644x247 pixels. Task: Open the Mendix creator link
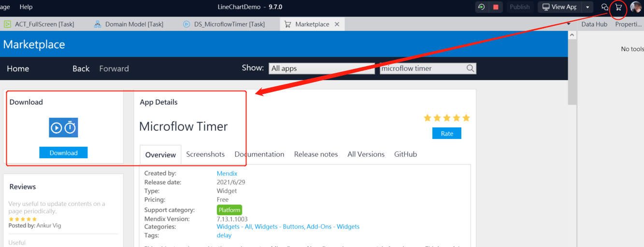pos(227,173)
